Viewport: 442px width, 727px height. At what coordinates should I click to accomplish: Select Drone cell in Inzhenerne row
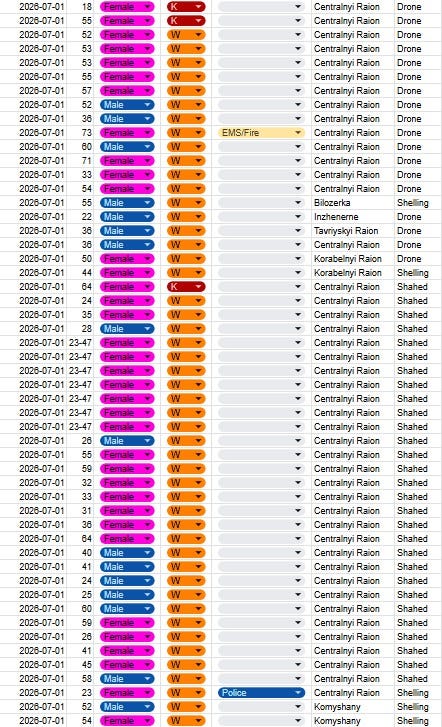point(417,217)
